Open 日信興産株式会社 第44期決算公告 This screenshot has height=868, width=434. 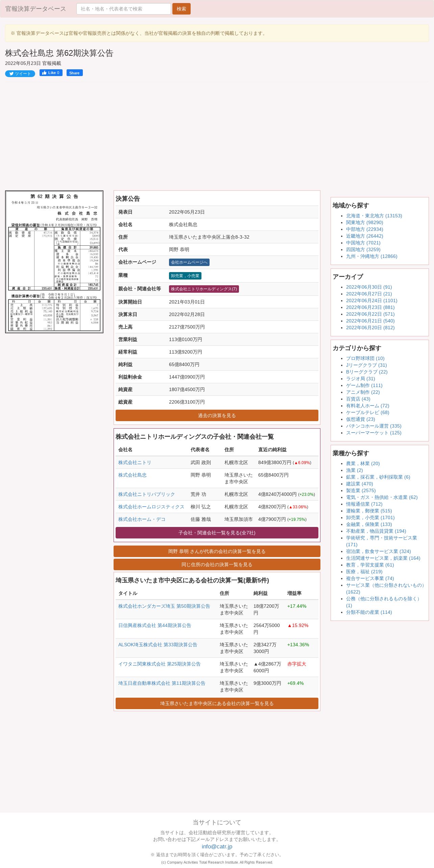[154, 625]
